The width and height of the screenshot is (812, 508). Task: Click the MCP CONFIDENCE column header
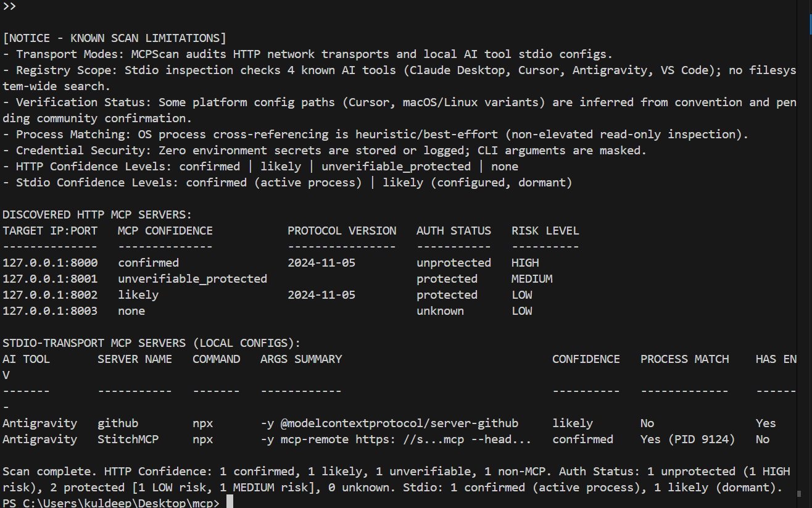165,230
